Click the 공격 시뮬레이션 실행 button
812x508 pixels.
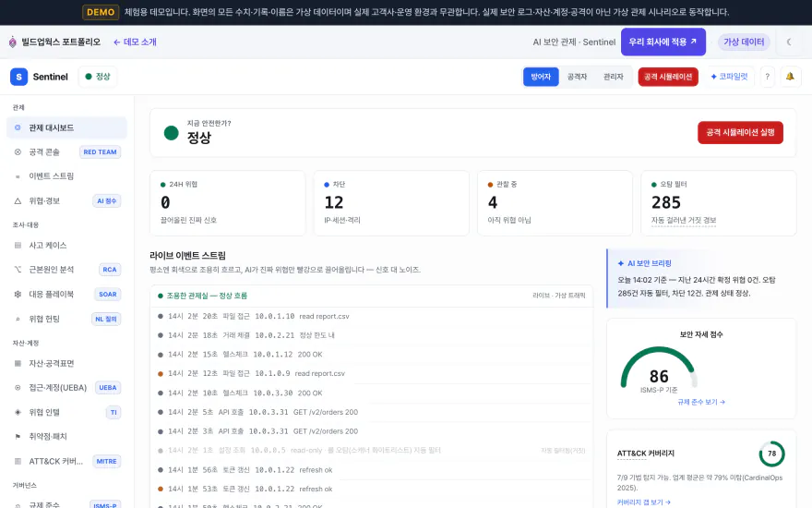click(x=740, y=133)
